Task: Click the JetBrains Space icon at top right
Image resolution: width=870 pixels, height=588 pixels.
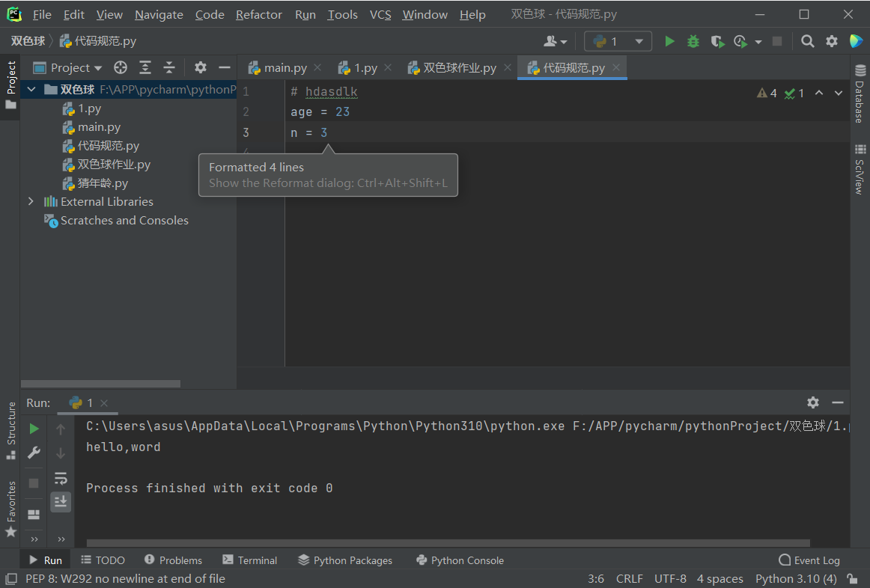Action: 856,41
